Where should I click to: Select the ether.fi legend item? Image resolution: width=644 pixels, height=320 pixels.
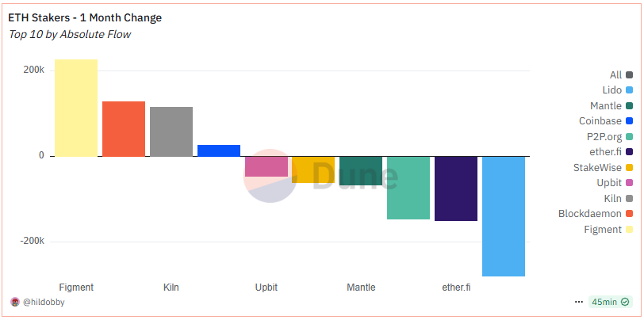[609, 152]
